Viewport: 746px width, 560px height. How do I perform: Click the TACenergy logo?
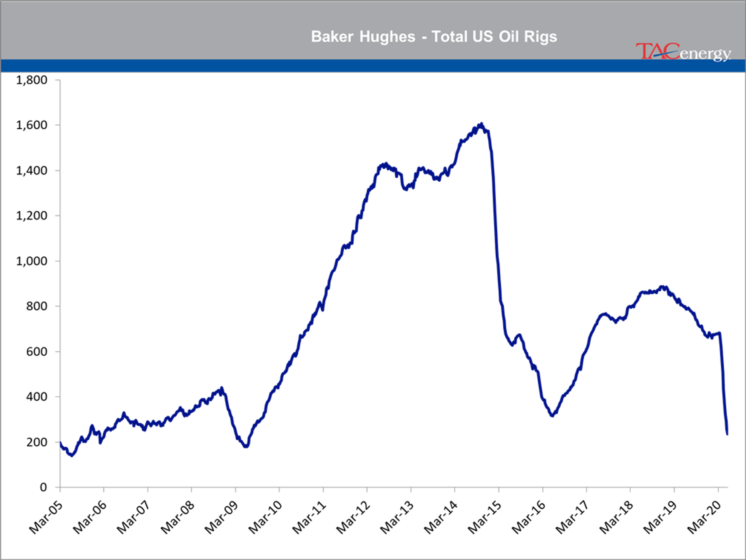683,52
